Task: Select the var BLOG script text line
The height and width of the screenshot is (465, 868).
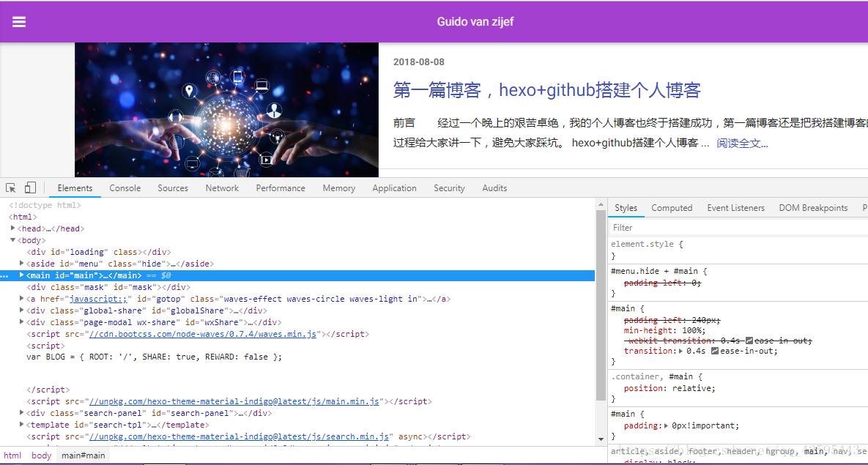Action: click(x=155, y=357)
